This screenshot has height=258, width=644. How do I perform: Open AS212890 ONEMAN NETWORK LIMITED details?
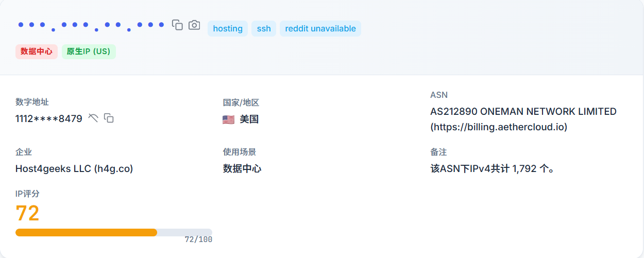523,112
